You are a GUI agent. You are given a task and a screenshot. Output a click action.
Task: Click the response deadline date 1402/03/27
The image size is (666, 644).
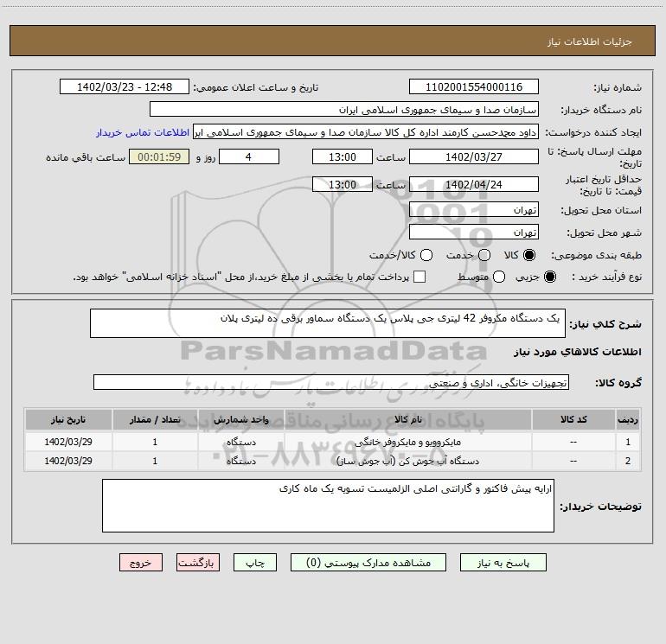click(474, 156)
